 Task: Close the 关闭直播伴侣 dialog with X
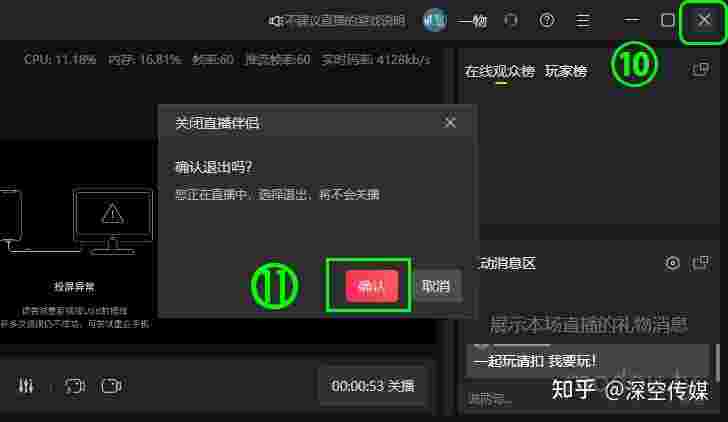(449, 123)
